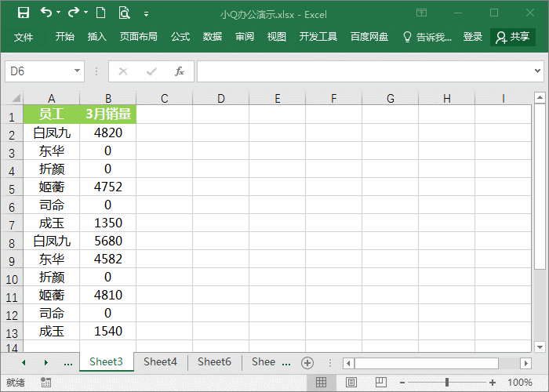Screen dimensions: 549x392
Task: Click cell with value 5680
Action: point(108,241)
